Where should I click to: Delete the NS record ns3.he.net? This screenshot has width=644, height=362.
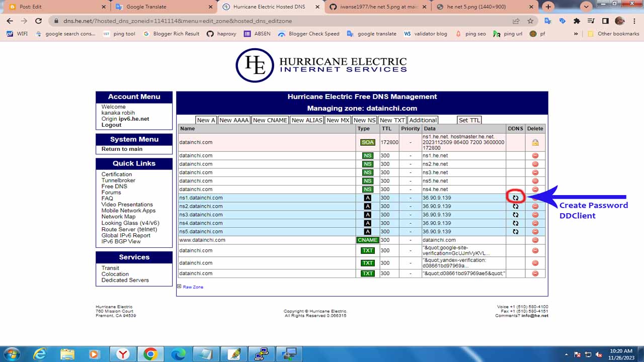pos(535,172)
